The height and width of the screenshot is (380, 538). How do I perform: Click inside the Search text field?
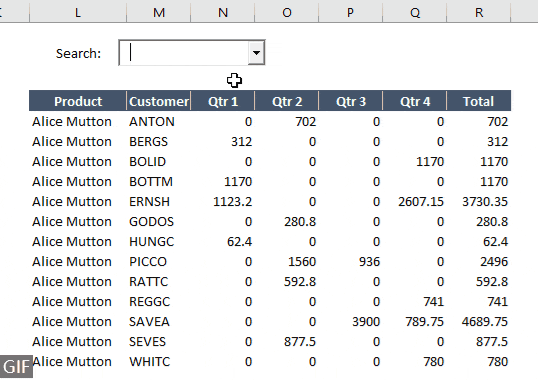(x=184, y=53)
